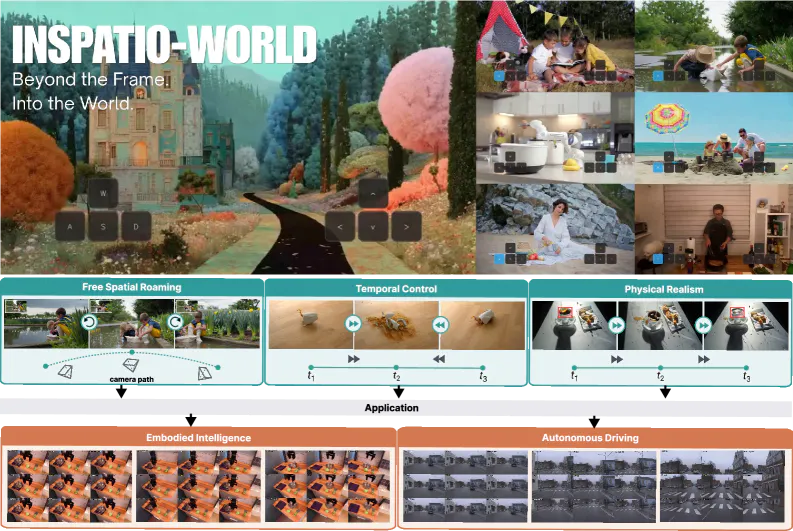The height and width of the screenshot is (531, 793).
Task: Click the INSPATIO-WORLD title
Action: (x=164, y=45)
